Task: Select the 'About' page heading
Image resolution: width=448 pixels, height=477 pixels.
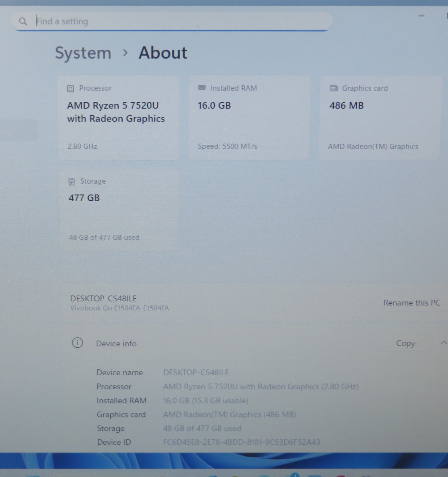Action: coord(163,53)
